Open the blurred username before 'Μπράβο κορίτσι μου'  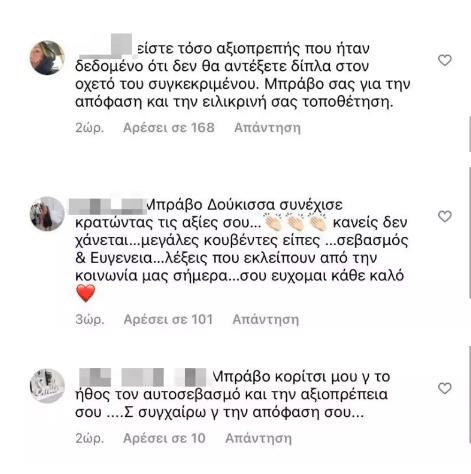pos(144,377)
